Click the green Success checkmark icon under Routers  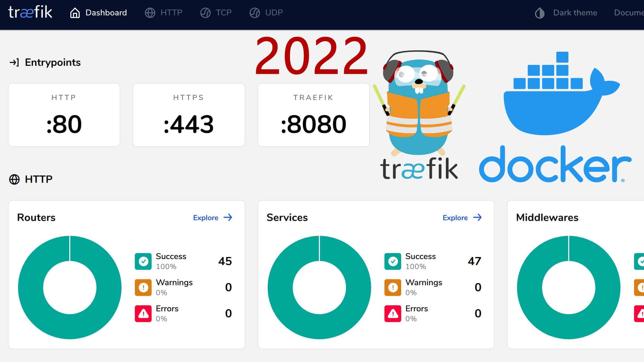(x=143, y=261)
